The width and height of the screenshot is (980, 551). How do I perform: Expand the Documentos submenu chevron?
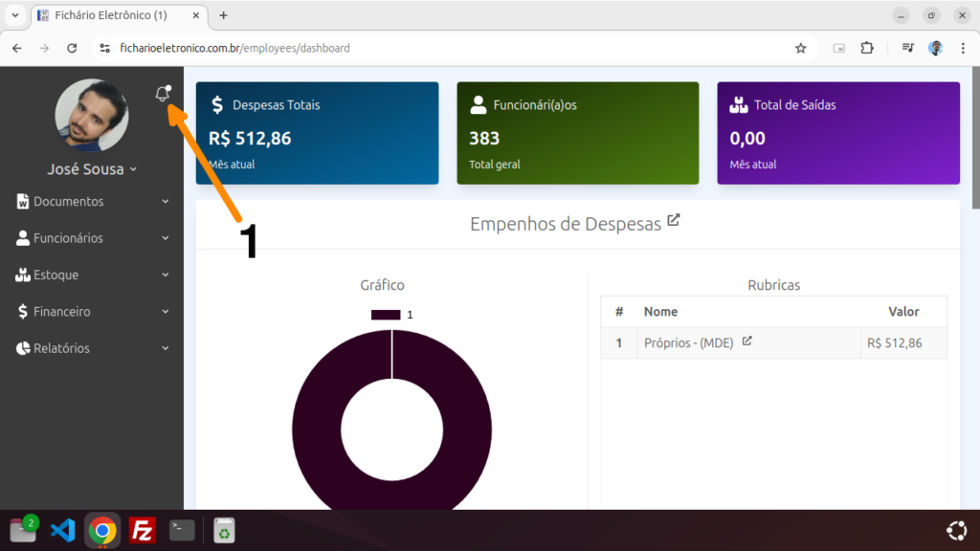point(166,201)
